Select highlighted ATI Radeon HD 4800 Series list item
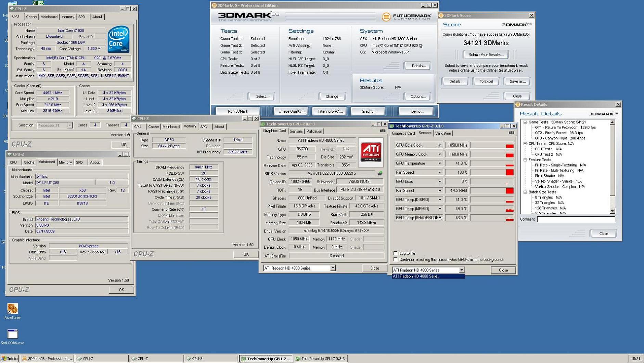This screenshot has height=363, width=644. [x=428, y=276]
